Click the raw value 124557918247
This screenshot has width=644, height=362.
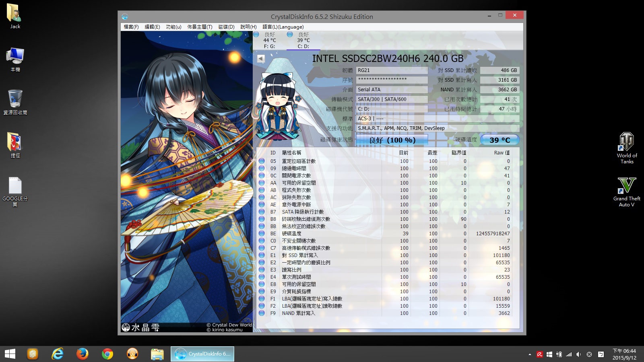493,233
